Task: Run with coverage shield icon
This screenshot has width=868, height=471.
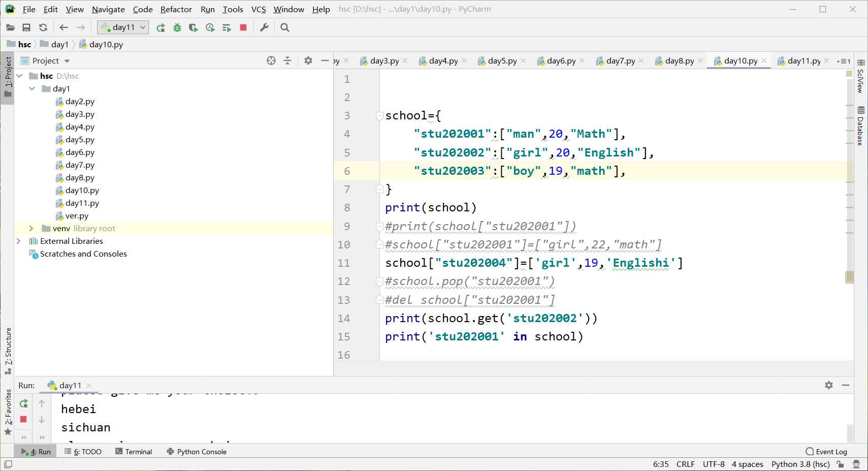Action: [x=194, y=27]
